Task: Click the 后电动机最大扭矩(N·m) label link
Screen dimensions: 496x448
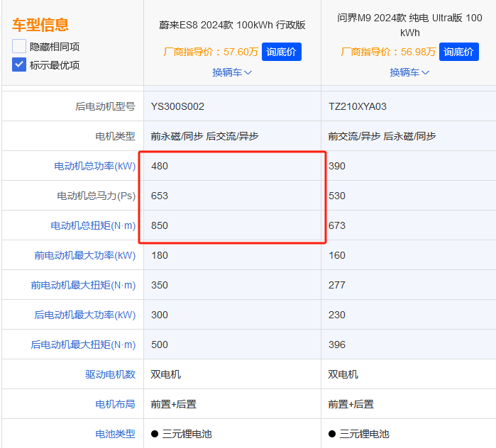Action: point(83,345)
